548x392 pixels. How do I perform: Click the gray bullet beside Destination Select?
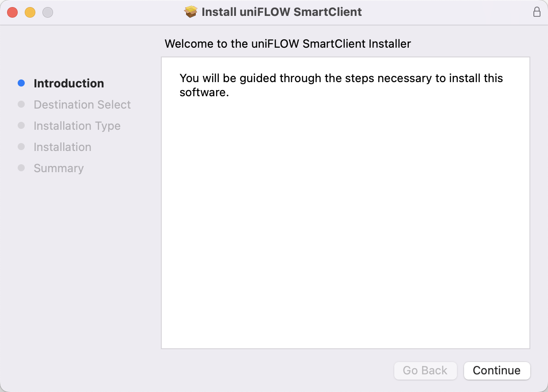pyautogui.click(x=21, y=104)
